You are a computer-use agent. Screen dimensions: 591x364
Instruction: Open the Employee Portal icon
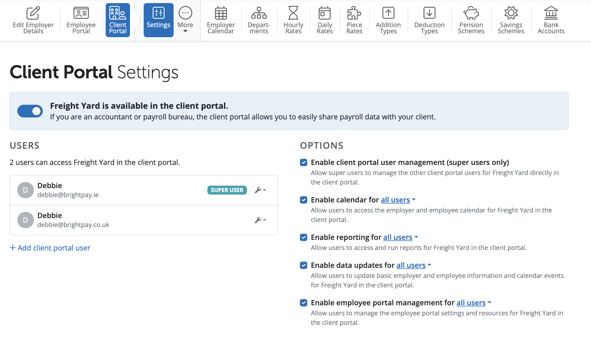point(81,13)
